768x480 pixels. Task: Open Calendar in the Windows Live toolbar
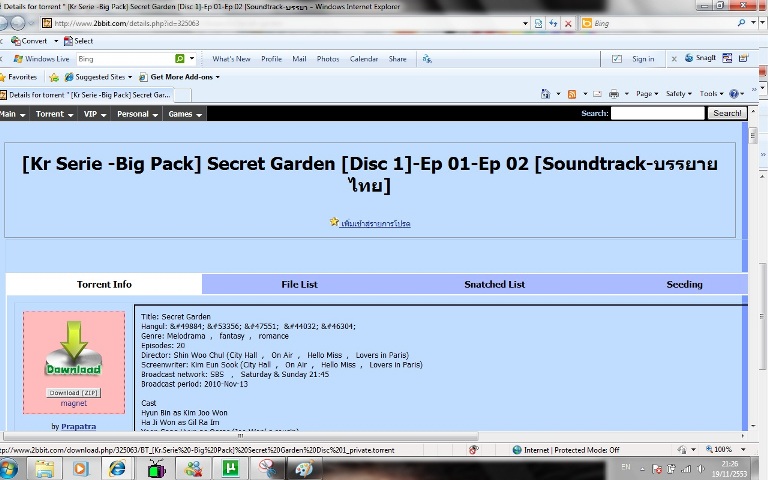click(x=364, y=59)
